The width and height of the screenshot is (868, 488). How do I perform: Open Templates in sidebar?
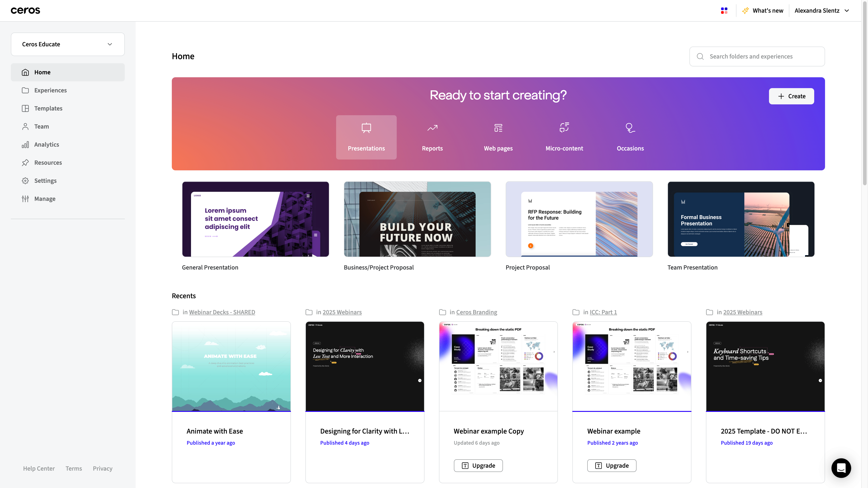click(x=68, y=108)
